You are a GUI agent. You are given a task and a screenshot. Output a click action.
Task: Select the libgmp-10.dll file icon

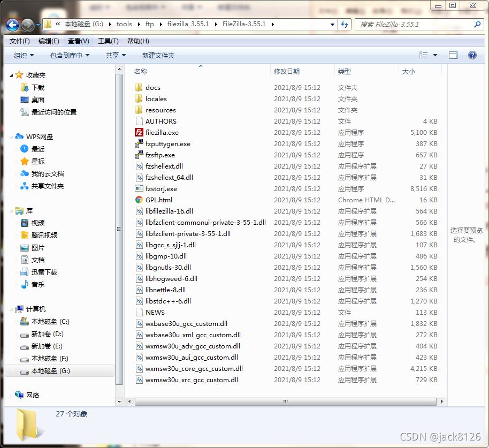coord(139,256)
